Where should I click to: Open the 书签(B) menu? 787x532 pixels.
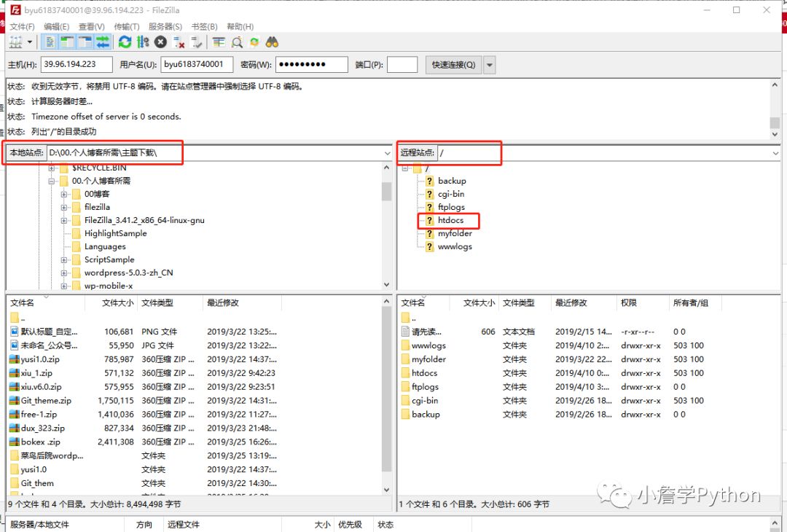(204, 26)
